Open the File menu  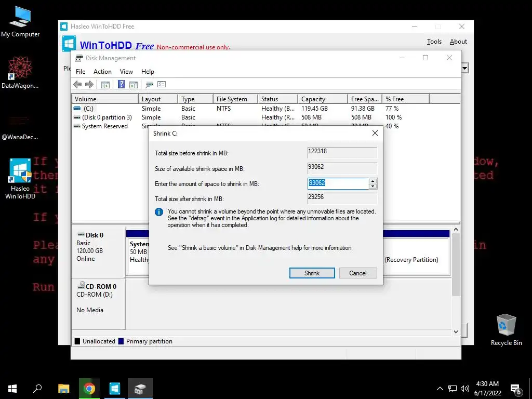pyautogui.click(x=81, y=72)
